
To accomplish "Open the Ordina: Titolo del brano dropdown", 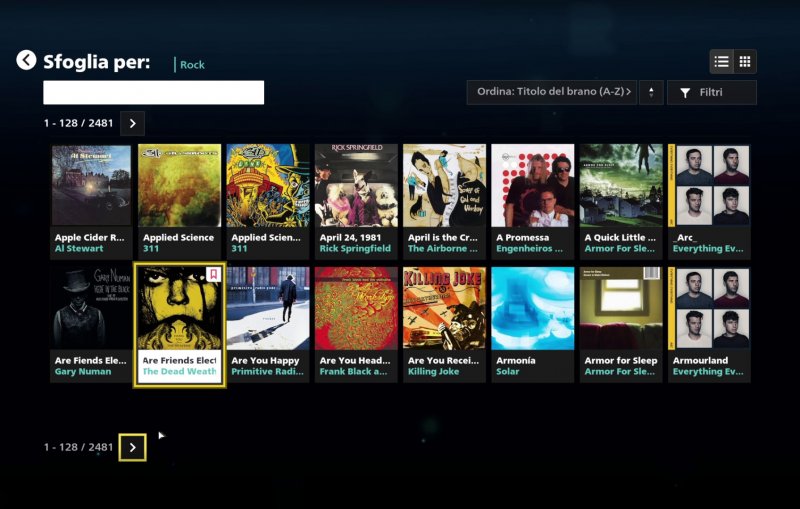I will click(x=552, y=93).
